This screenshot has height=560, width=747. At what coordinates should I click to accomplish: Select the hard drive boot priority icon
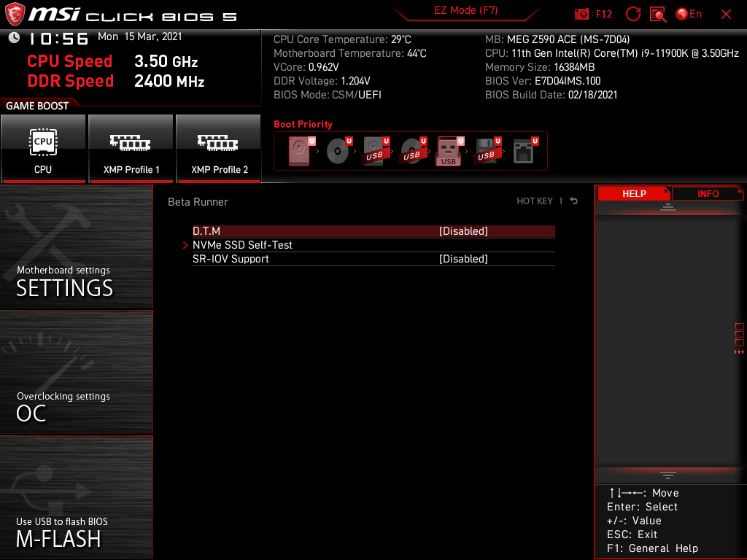301,151
